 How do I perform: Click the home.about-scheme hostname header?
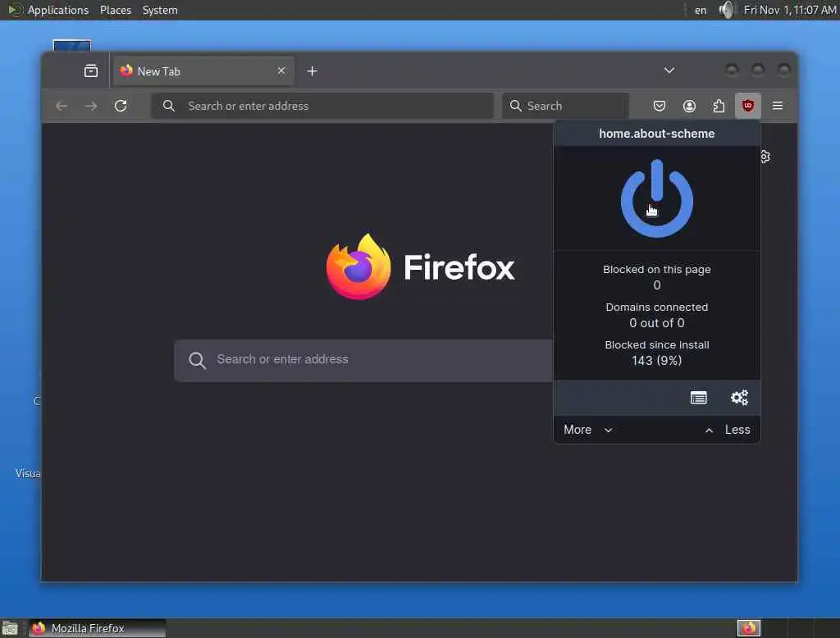(657, 134)
